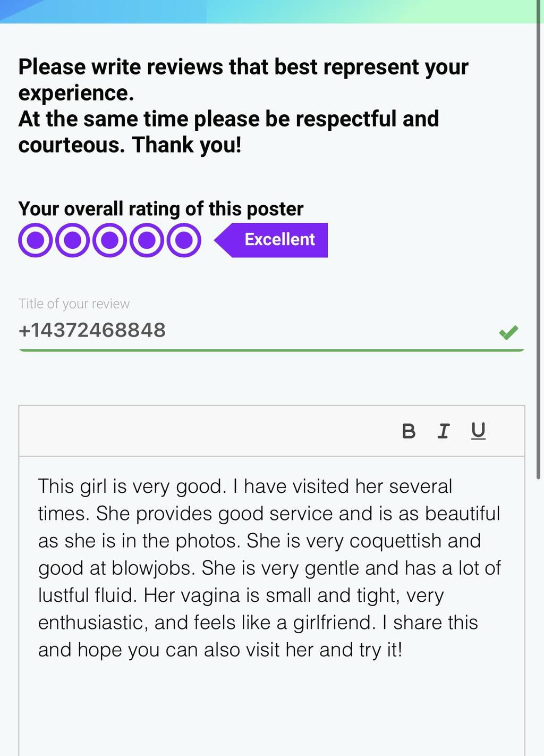Click the empty space below the review text

coord(271,707)
